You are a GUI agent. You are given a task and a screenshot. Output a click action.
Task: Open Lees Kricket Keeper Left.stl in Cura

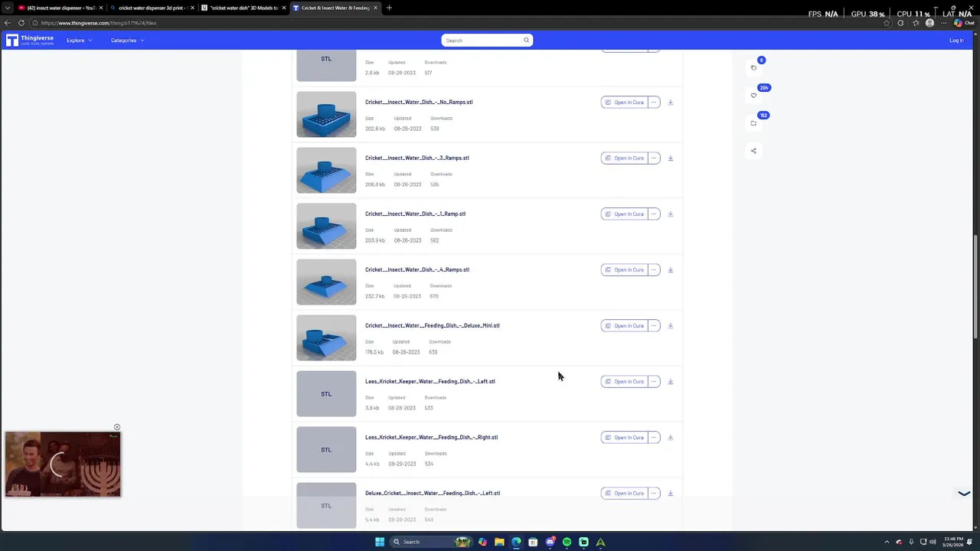[624, 381]
